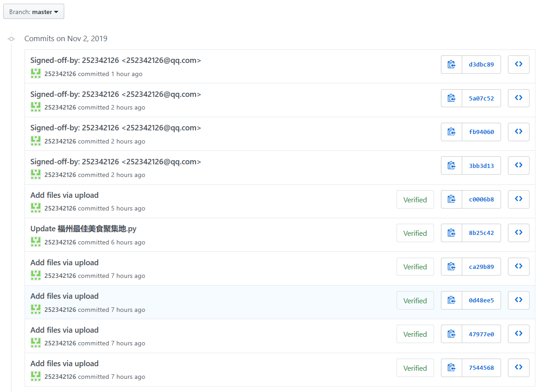Browse repository at commit 0d48ee5
Image resolution: width=540 pixels, height=392 pixels.
519,301
